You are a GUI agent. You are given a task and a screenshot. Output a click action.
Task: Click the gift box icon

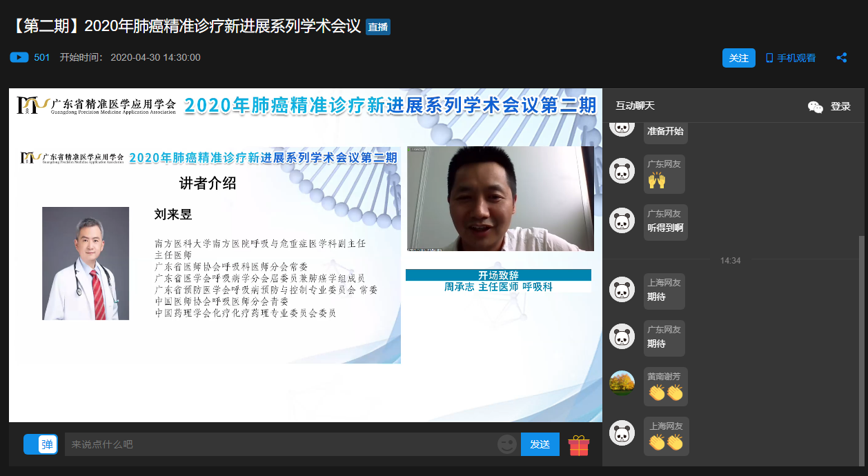point(579,445)
